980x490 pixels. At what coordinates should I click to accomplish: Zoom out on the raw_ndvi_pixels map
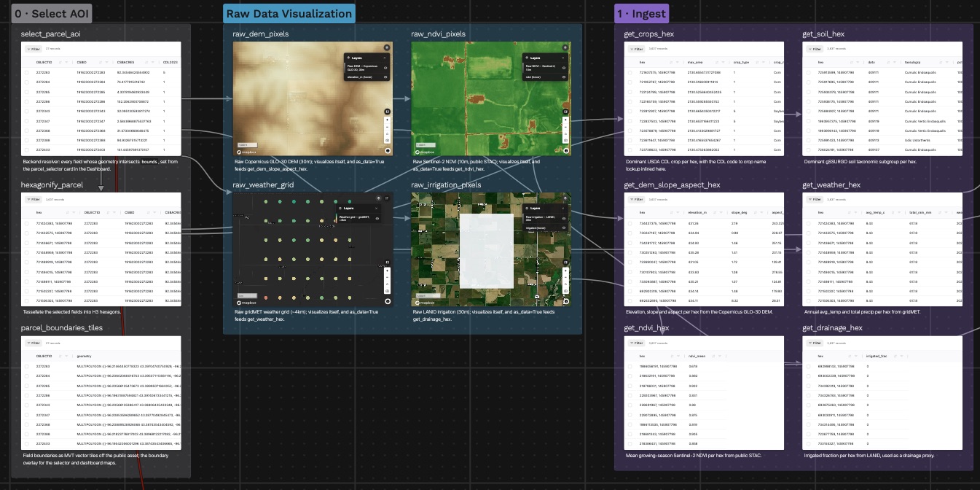(565, 127)
